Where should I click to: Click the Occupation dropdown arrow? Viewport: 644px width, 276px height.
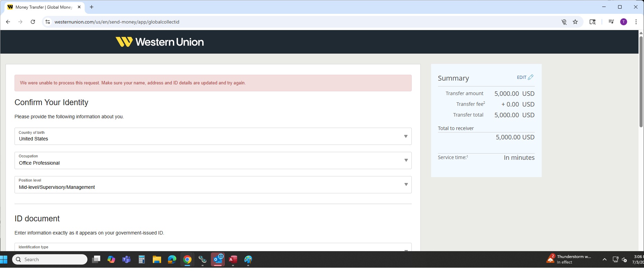click(x=406, y=160)
